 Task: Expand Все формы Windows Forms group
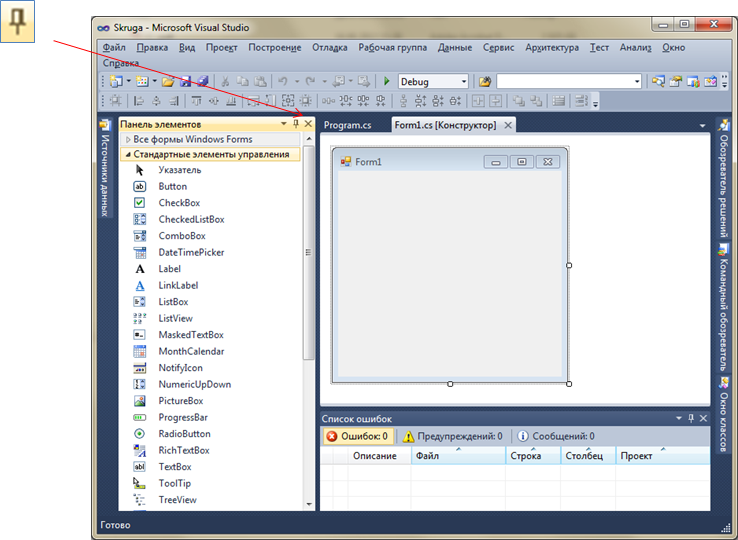pyautogui.click(x=192, y=140)
